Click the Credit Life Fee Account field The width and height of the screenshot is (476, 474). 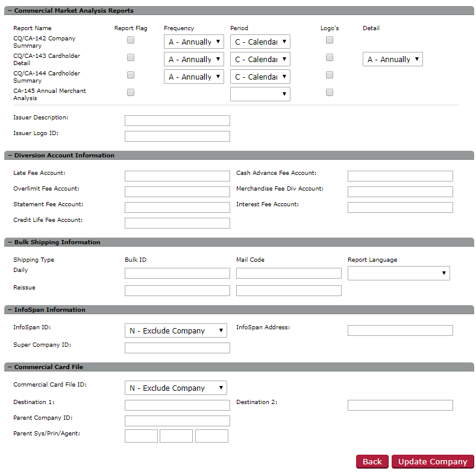pyautogui.click(x=177, y=223)
